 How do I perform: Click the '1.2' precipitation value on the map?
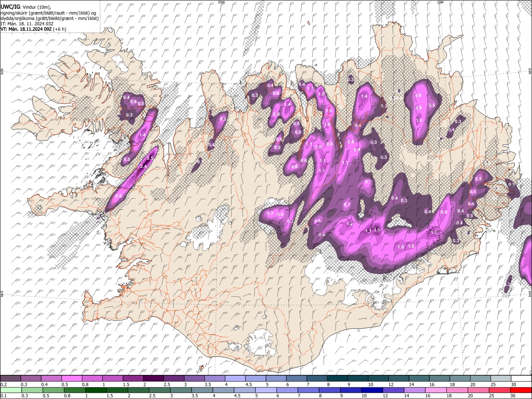click(350, 224)
